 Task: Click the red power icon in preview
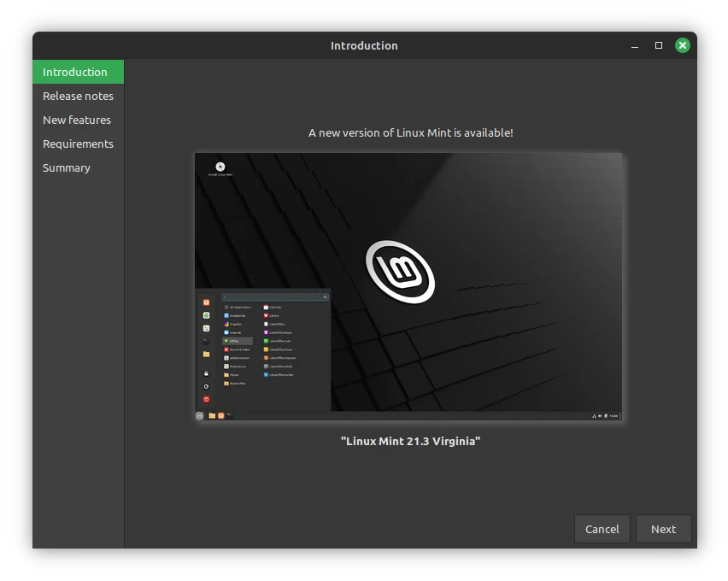point(206,399)
